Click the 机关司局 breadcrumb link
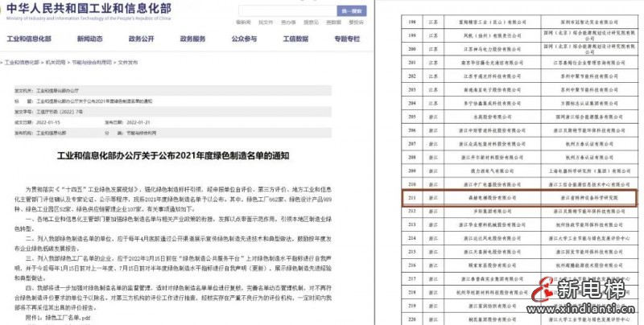 (56, 63)
